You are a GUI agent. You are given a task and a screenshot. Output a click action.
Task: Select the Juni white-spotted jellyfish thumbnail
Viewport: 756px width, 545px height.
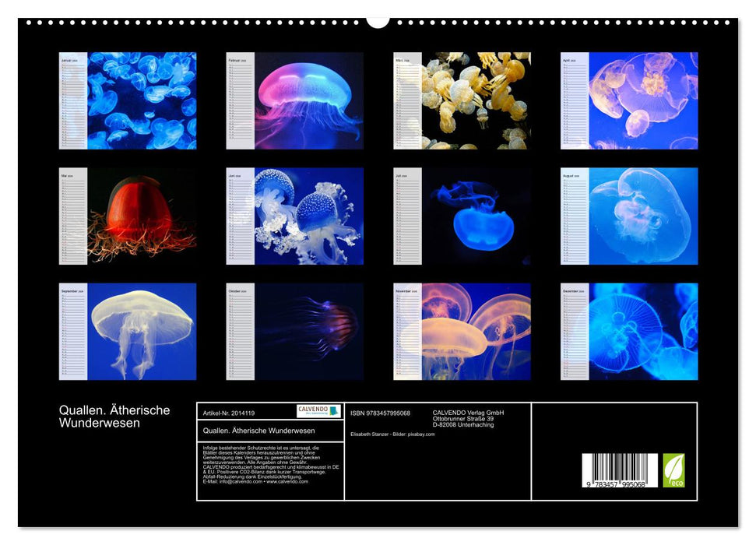click(295, 216)
